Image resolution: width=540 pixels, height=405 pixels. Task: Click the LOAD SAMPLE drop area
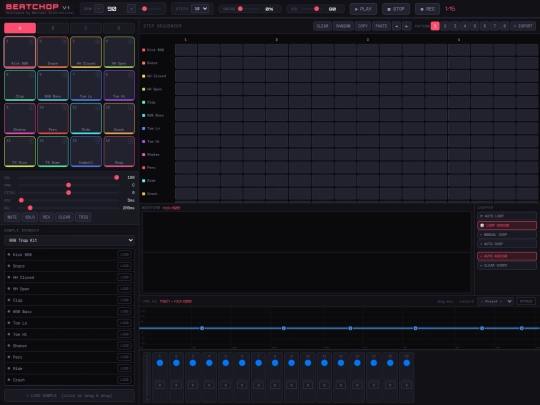pos(69,396)
